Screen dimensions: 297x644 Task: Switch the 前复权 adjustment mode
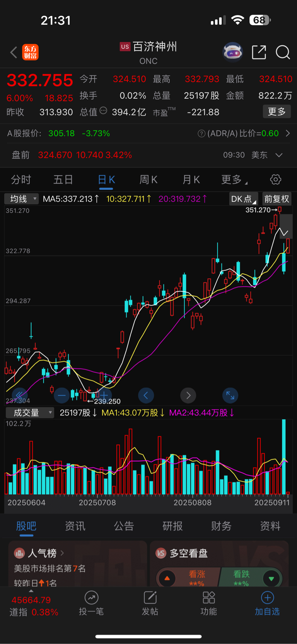tap(277, 199)
